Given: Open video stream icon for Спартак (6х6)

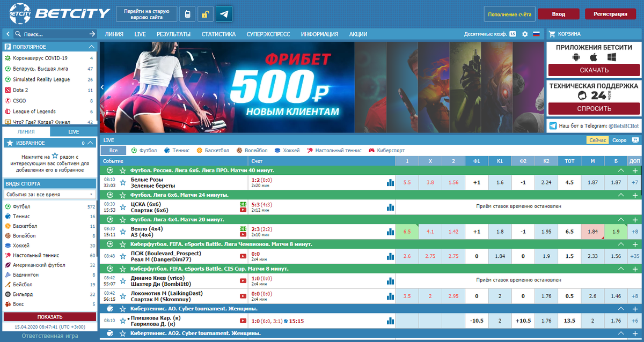Looking at the screenshot, I should pos(243,210).
